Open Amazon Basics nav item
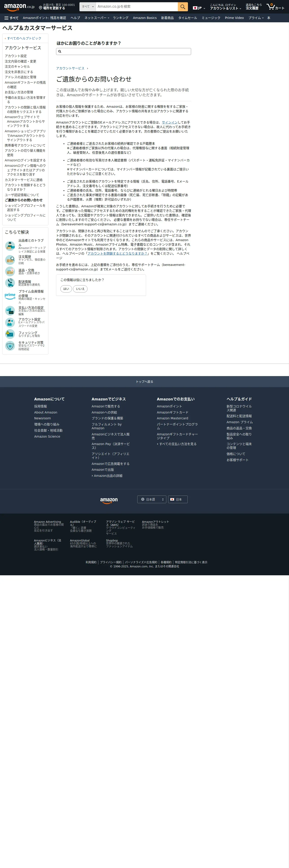Image resolution: width=289 pixels, height=868 pixels. pos(145,18)
